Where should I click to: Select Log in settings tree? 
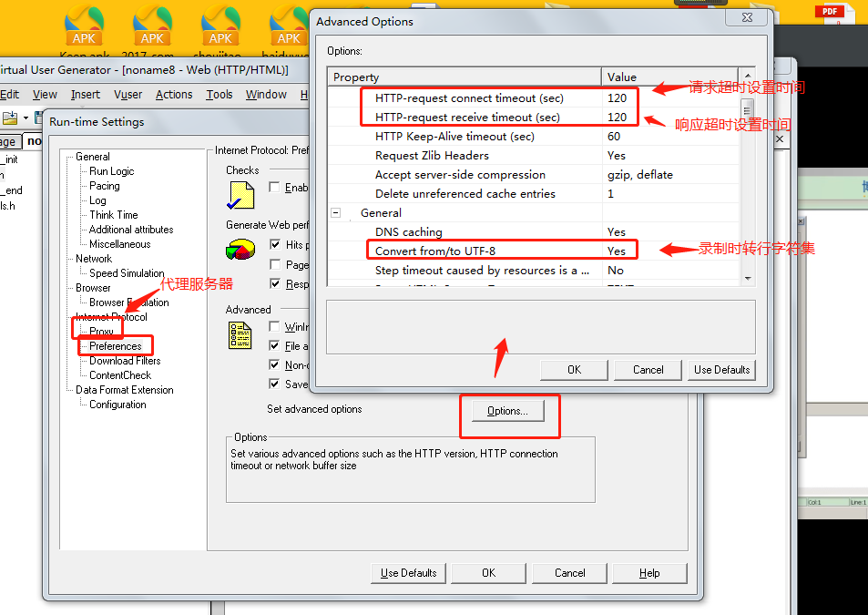[x=97, y=200]
